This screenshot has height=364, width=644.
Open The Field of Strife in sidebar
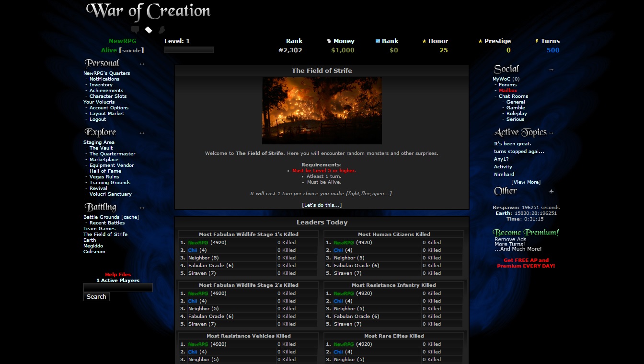click(x=105, y=235)
